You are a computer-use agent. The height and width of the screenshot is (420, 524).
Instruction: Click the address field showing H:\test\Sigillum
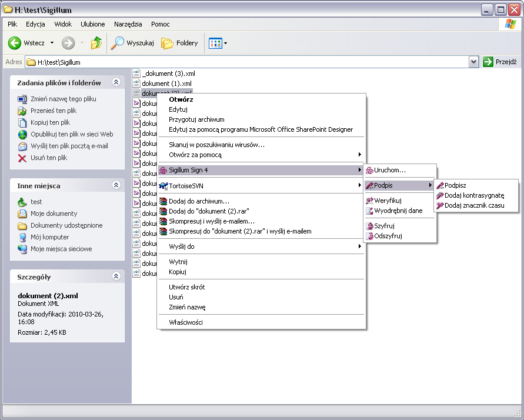[247, 62]
